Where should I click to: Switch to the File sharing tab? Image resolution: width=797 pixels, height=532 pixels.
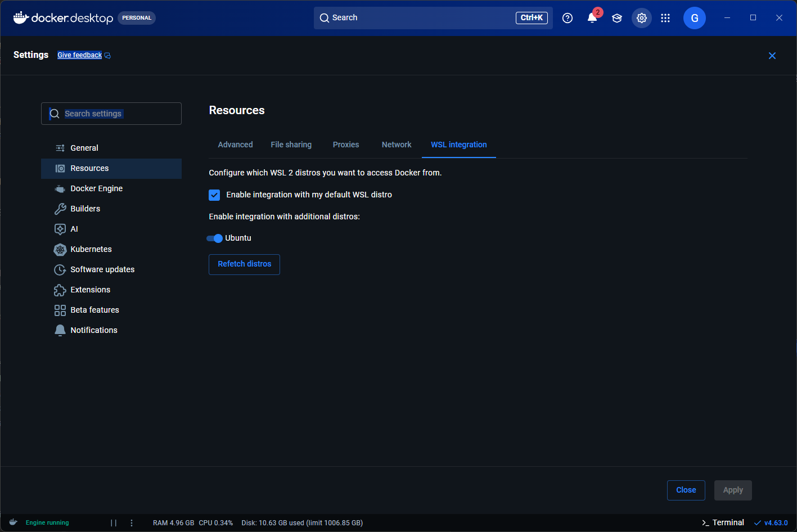(x=291, y=145)
